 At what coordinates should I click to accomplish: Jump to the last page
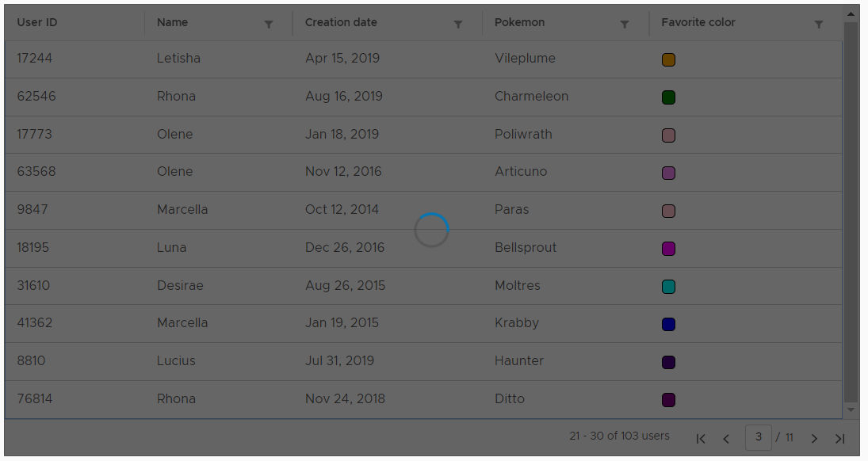point(840,439)
